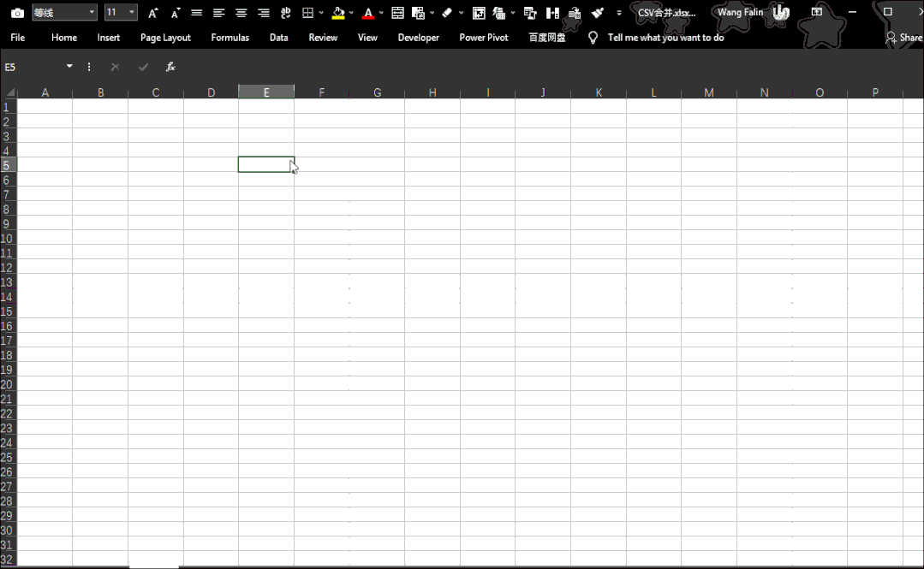The width and height of the screenshot is (924, 569).
Task: Open the Page Layout tab
Action: pos(165,38)
